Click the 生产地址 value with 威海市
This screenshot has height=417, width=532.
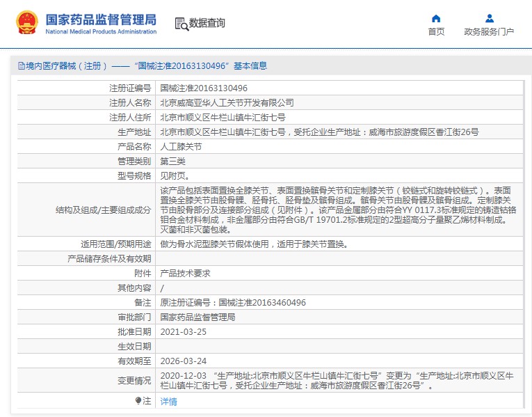click(319, 132)
